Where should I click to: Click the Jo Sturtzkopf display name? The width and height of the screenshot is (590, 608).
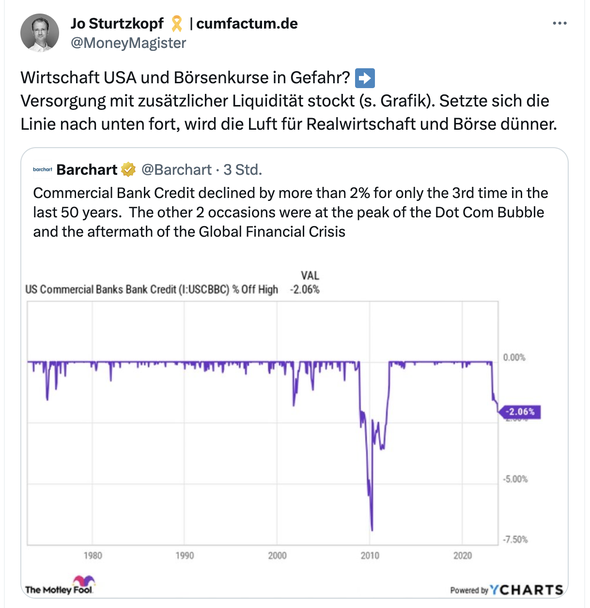tap(117, 24)
